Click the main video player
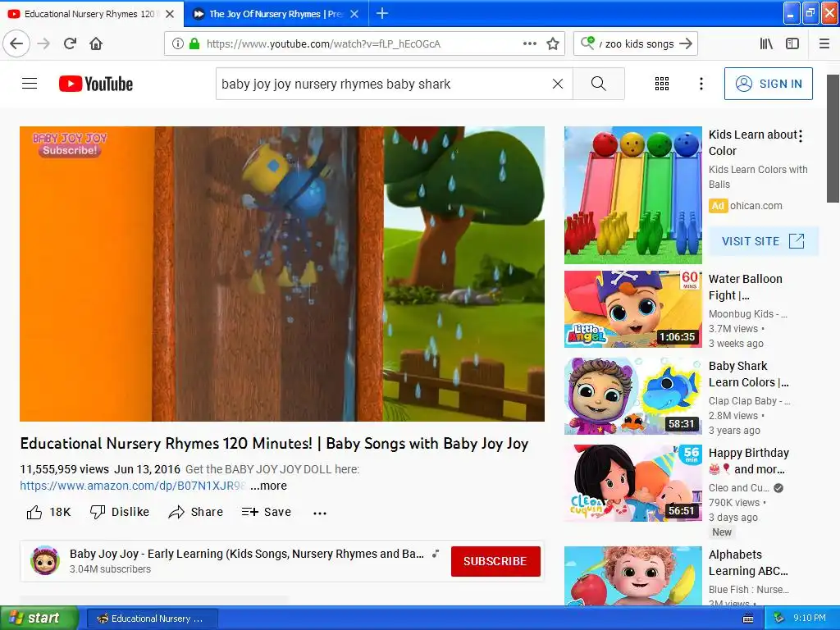Viewport: 840px width, 630px height. point(282,274)
